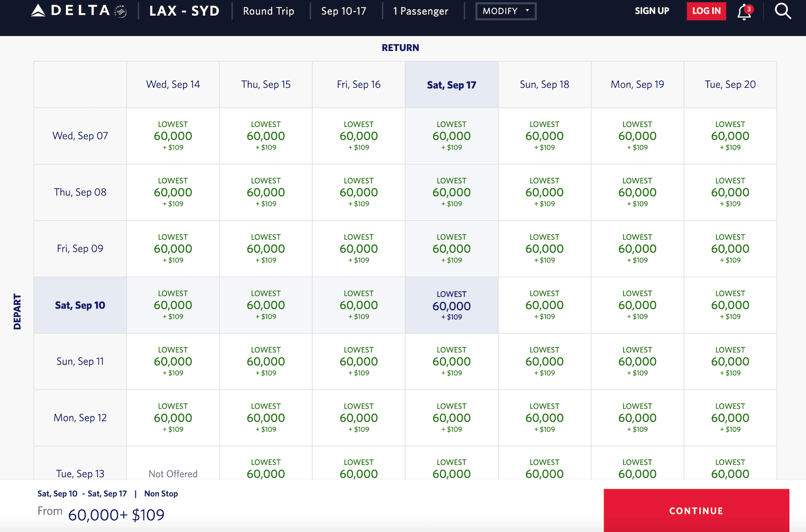Click the CONTINUE button

[696, 510]
